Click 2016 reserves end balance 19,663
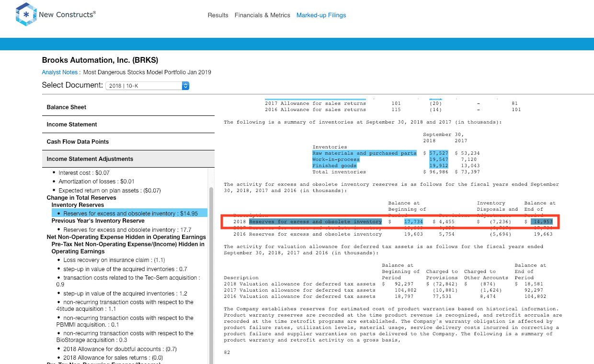594x364 pixels. click(x=543, y=234)
